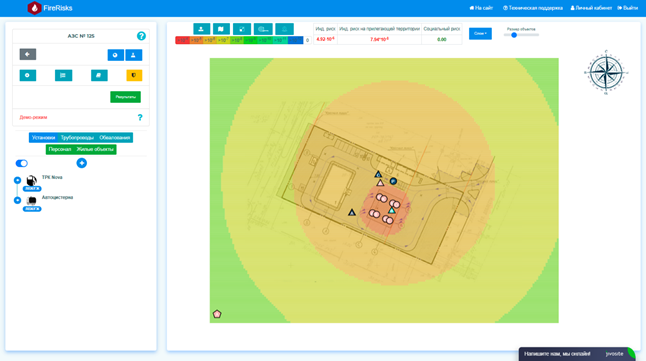Click the social risk value 0.00
Screen dimensions: 646x361
click(442, 40)
